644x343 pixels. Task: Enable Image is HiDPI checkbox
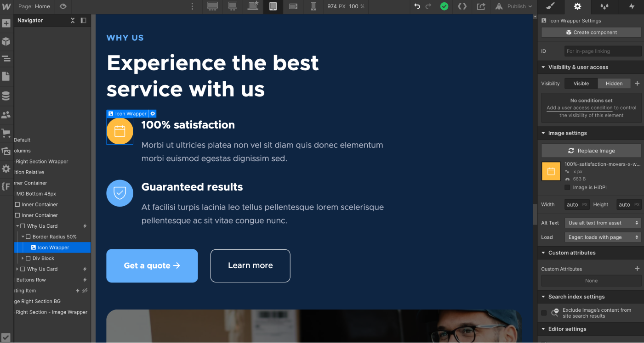click(567, 187)
